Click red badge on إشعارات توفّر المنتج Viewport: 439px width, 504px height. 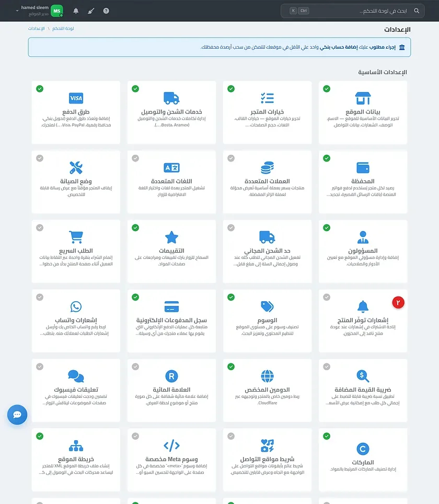tap(398, 303)
